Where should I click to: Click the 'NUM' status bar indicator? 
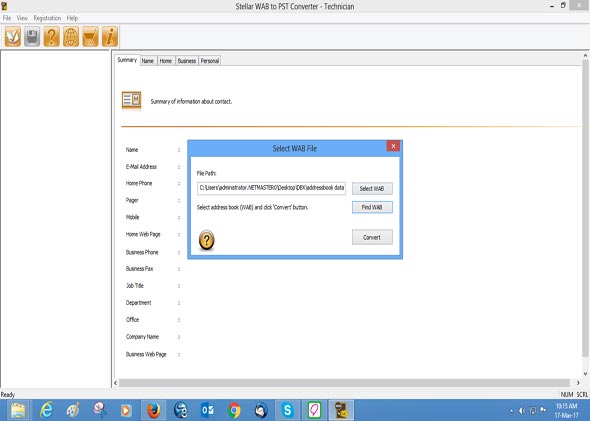(567, 395)
